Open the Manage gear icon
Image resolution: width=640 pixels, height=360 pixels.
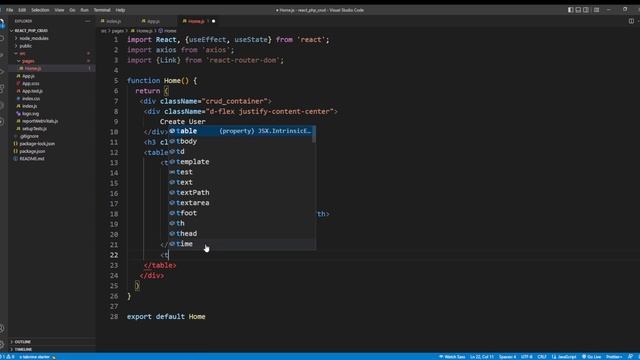click(x=2, y=344)
